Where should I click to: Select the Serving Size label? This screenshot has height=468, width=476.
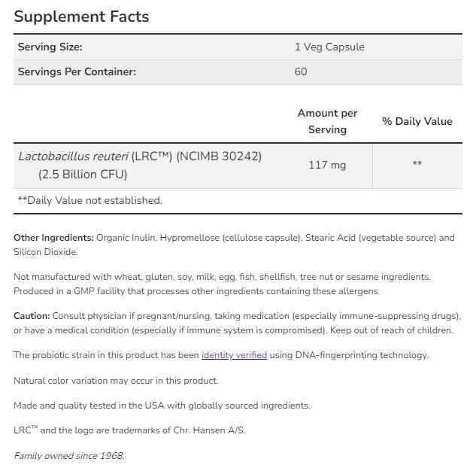50,47
